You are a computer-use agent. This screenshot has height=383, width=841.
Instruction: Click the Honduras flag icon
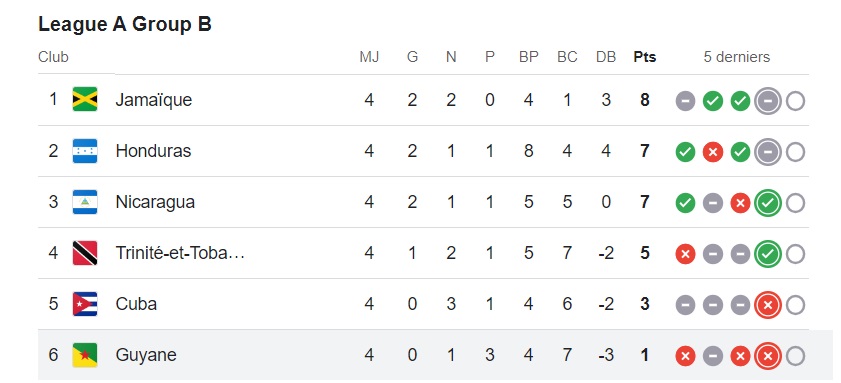(85, 151)
